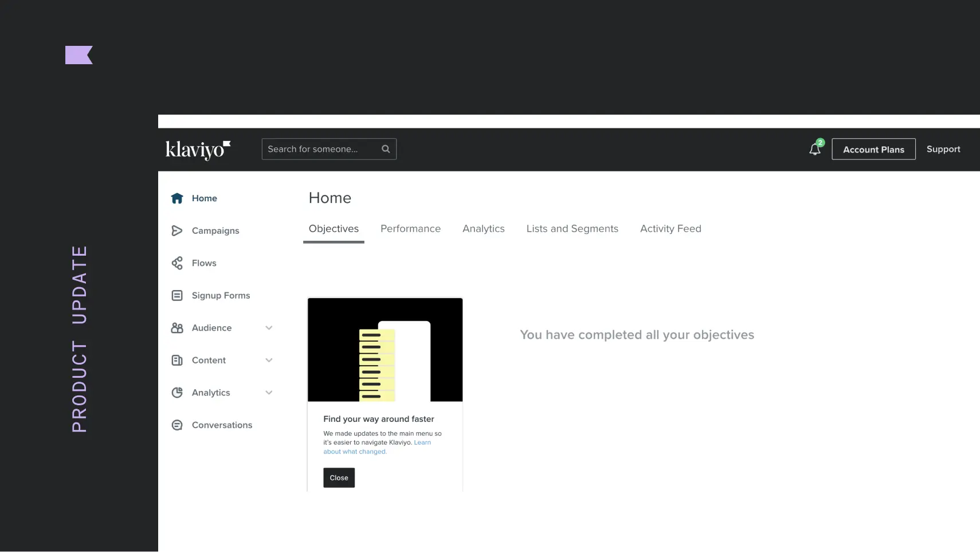Image resolution: width=980 pixels, height=552 pixels.
Task: Click the Account Plans button
Action: [x=873, y=149]
